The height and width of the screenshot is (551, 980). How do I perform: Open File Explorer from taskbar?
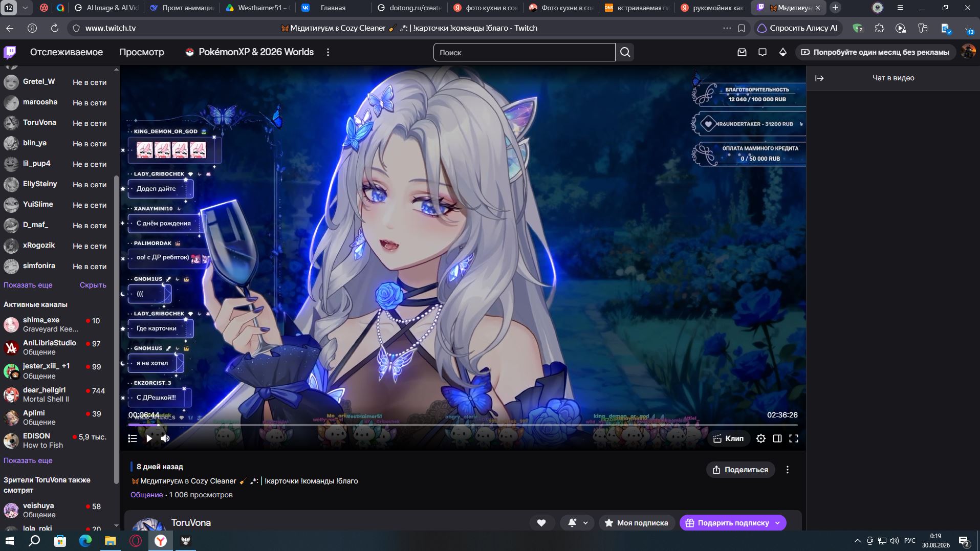(x=110, y=541)
